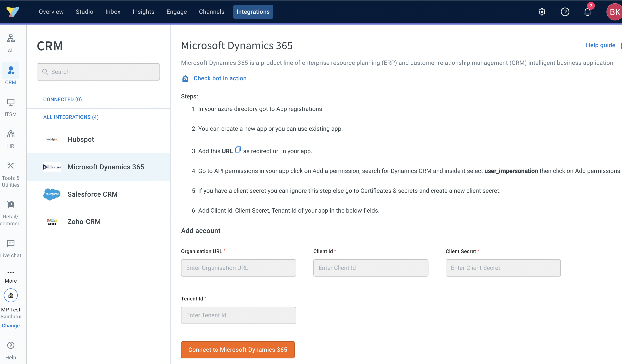Viewport: 622px width, 364px height.
Task: Copy the redirect URL using copy icon
Action: pos(238,149)
